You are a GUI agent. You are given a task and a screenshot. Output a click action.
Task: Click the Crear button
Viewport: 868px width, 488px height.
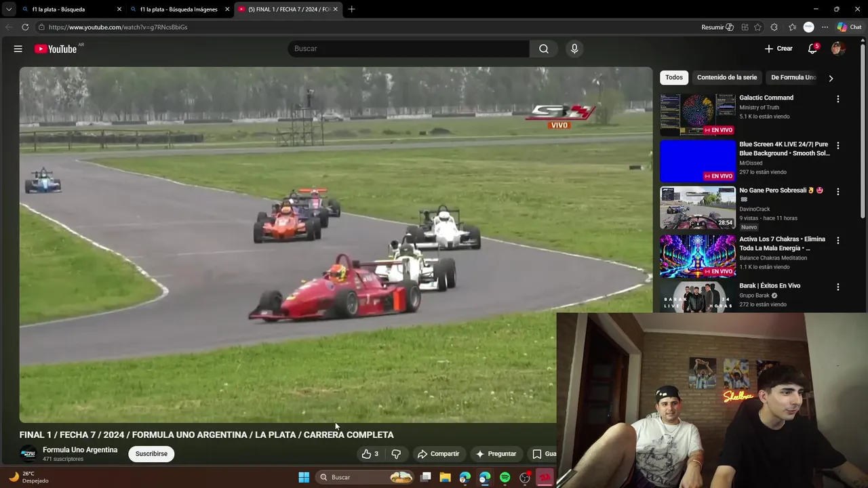[x=778, y=49]
